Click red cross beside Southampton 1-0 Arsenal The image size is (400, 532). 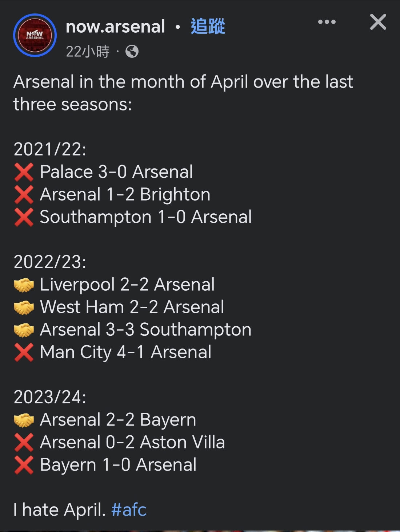pyautogui.click(x=24, y=217)
